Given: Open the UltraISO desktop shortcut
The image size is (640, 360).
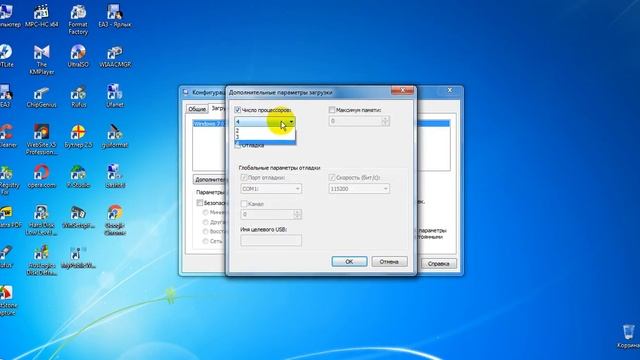Looking at the screenshot, I should click(78, 56).
